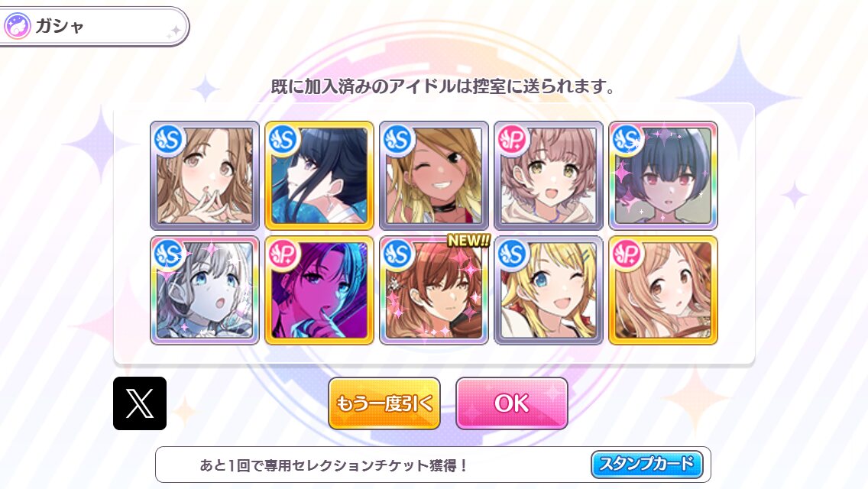
Task: Click the X share icon
Action: pyautogui.click(x=140, y=403)
